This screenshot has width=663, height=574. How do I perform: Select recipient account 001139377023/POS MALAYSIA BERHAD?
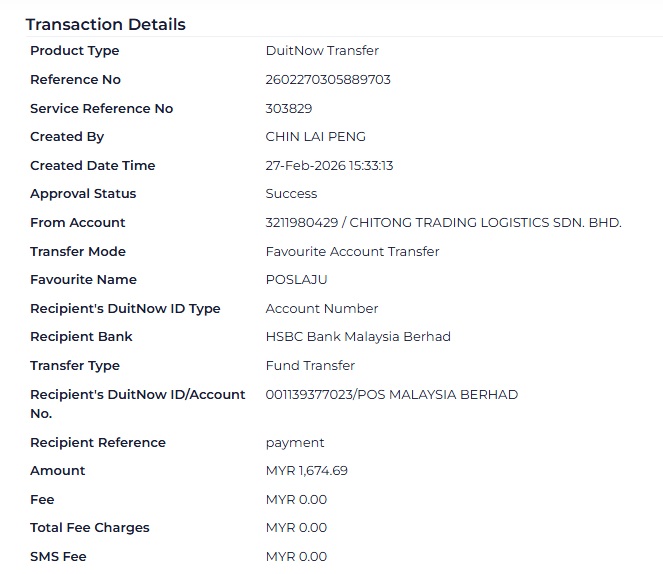point(391,395)
